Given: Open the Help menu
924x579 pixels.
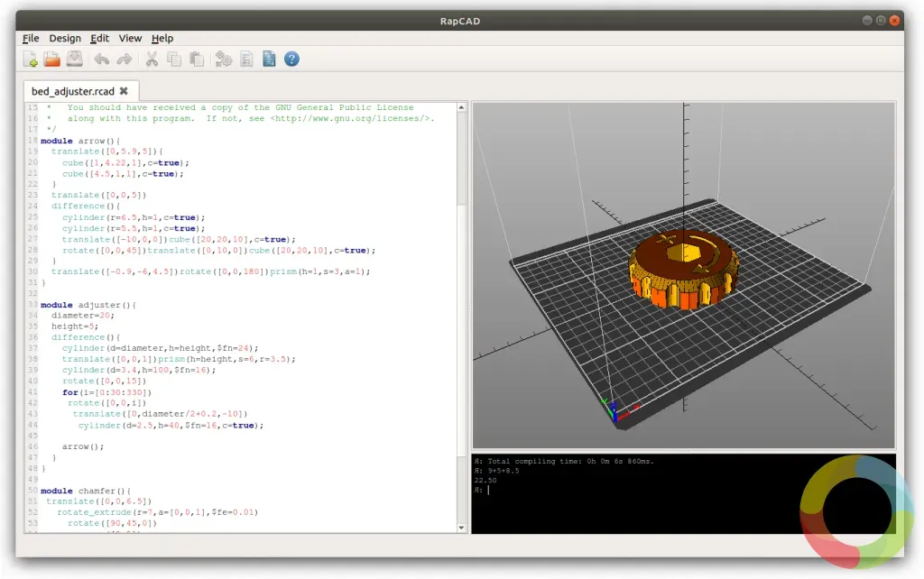Looking at the screenshot, I should [162, 38].
